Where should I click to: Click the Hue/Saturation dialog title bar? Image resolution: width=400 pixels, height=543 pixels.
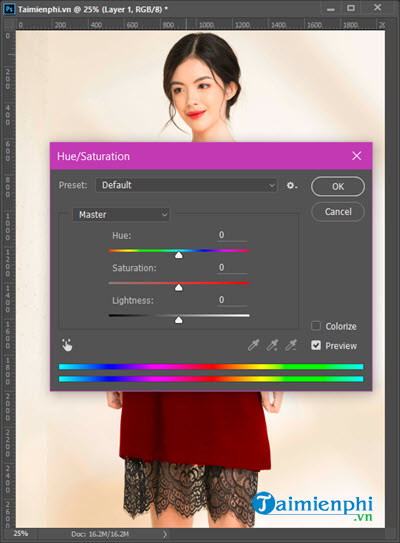tap(211, 156)
